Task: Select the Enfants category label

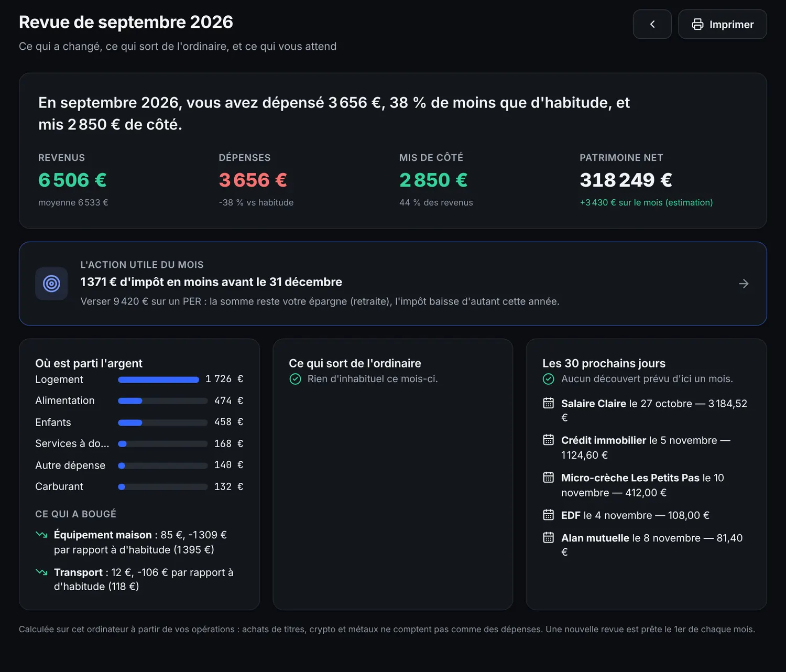Action: point(53,422)
